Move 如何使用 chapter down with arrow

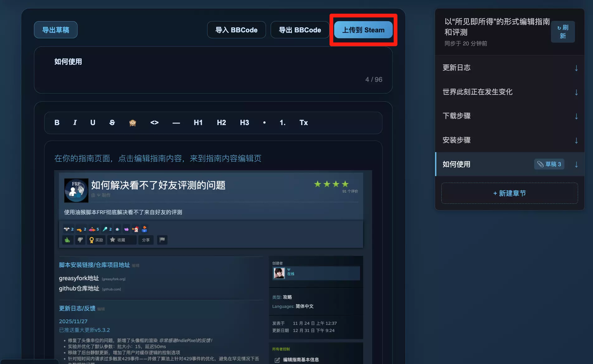tap(576, 165)
